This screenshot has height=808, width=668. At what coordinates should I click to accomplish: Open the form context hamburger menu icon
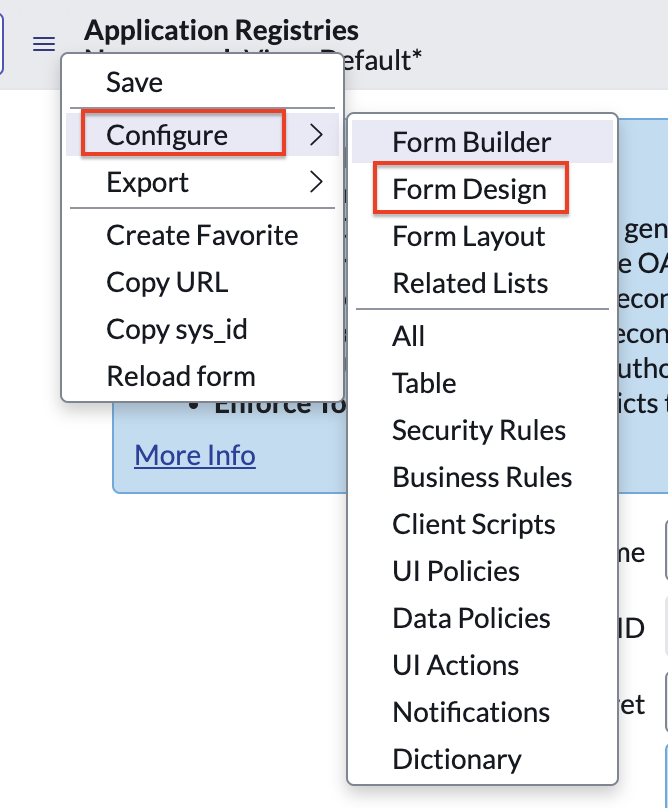coord(42,44)
